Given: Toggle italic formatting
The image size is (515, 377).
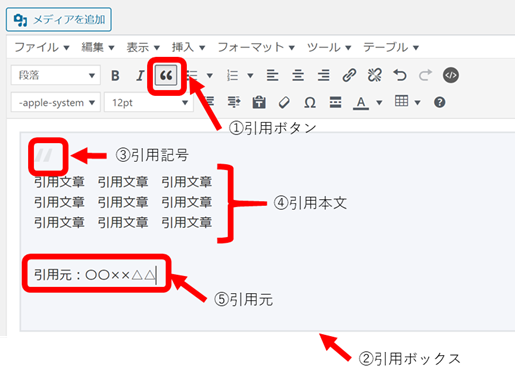Looking at the screenshot, I should 140,76.
